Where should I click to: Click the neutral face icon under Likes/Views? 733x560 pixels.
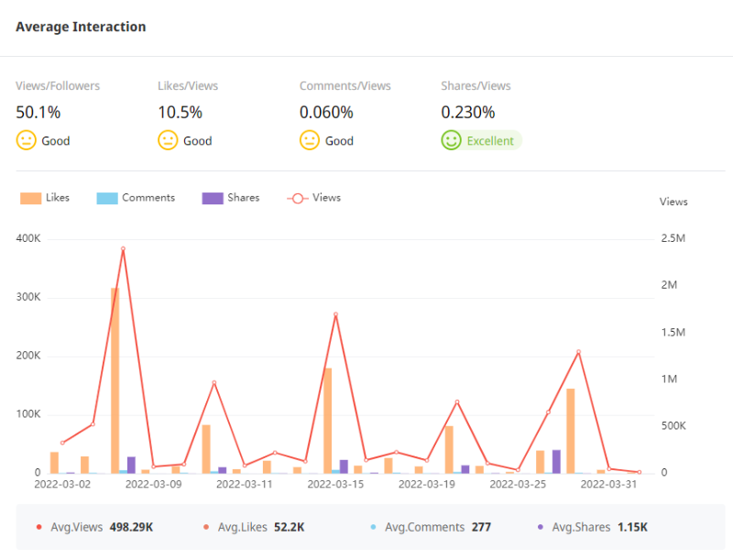pos(169,140)
